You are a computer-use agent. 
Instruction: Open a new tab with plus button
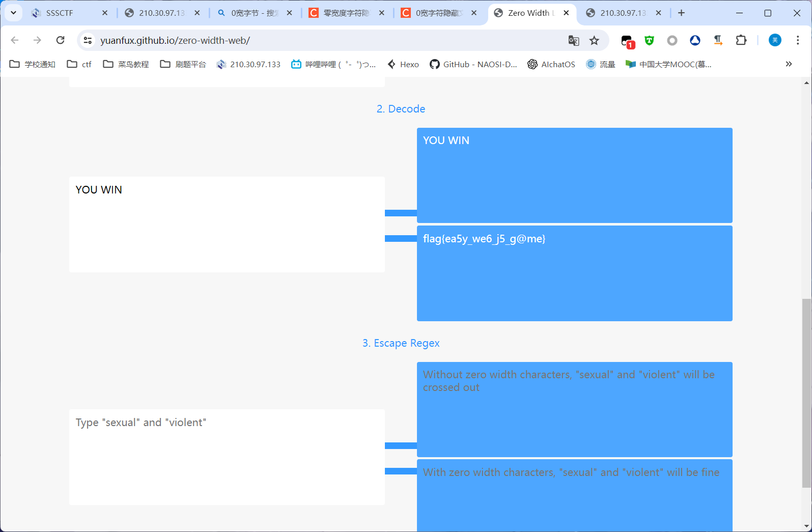coord(681,13)
